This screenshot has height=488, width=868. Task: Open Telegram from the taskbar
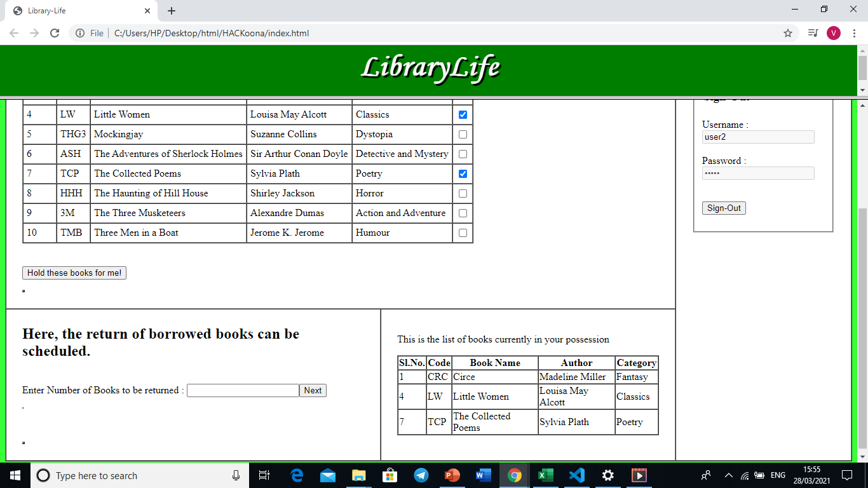click(421, 475)
